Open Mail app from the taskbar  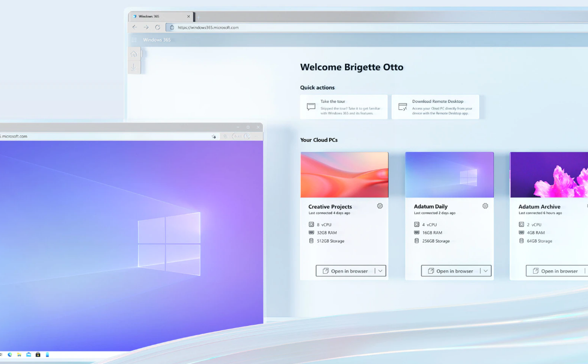point(28,354)
